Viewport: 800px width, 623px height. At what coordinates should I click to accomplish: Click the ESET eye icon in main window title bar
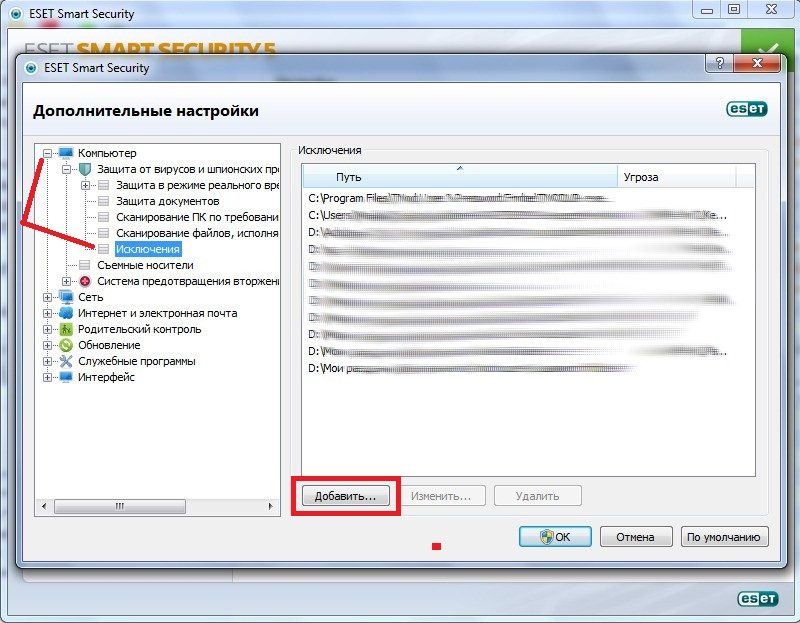click(16, 14)
